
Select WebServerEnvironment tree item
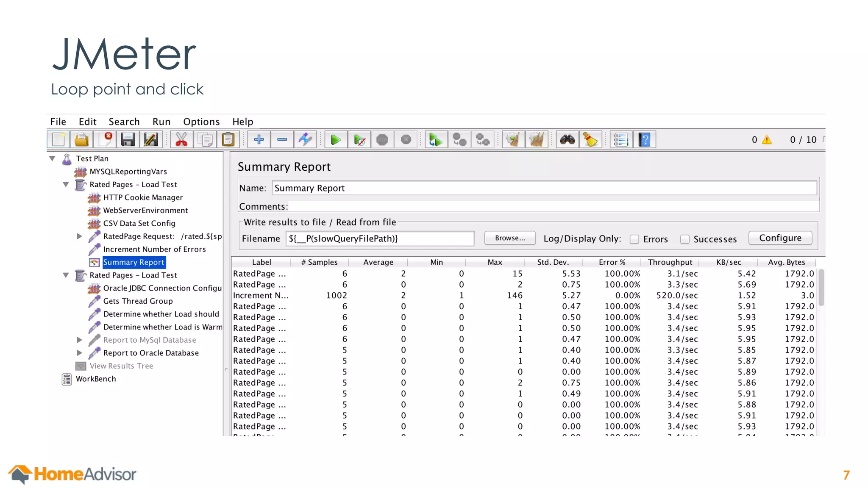(x=145, y=211)
